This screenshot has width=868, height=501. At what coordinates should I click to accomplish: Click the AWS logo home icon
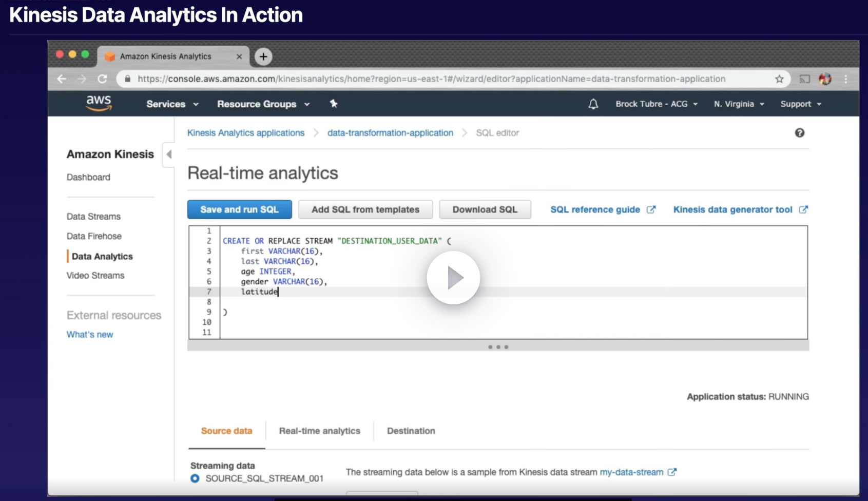click(x=99, y=103)
